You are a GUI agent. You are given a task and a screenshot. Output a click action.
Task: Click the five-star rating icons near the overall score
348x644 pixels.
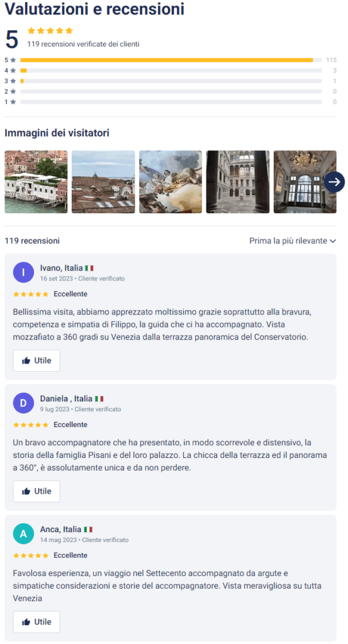[50, 31]
